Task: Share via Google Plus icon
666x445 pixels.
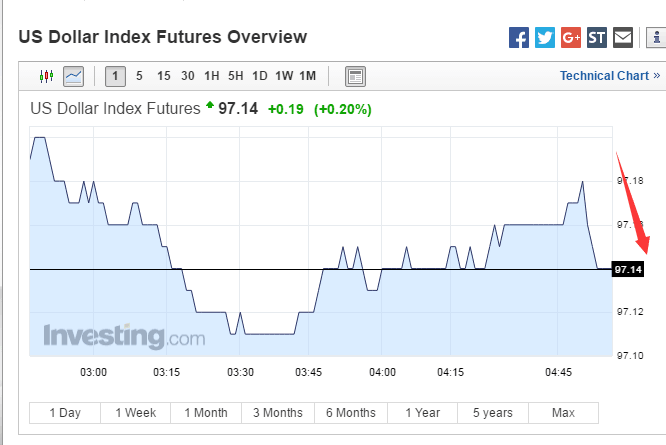Action: click(x=571, y=38)
